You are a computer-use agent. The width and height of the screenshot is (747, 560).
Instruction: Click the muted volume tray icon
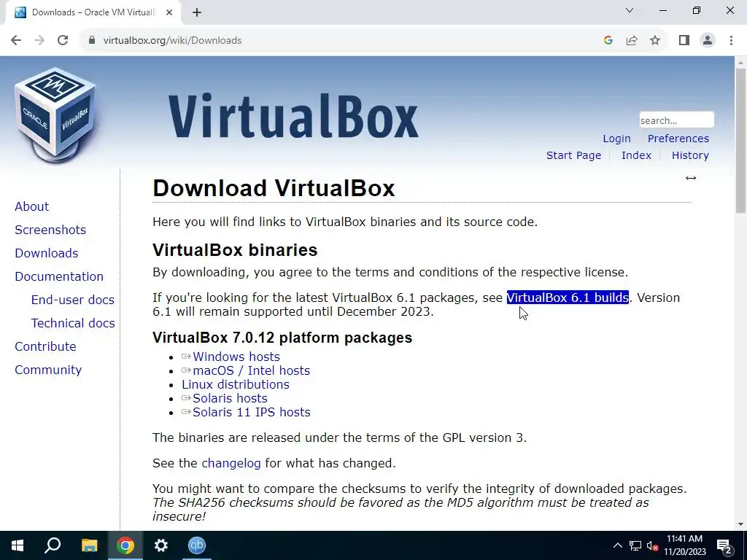tap(653, 545)
